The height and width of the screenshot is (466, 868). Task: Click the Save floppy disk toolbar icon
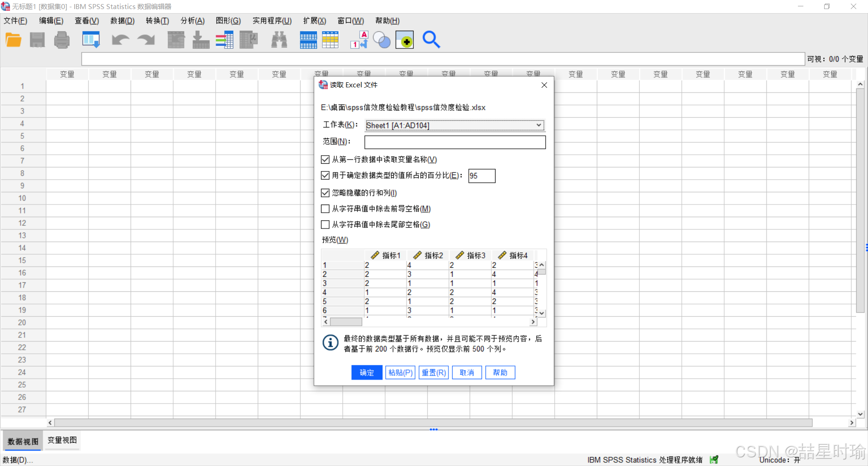click(x=38, y=40)
